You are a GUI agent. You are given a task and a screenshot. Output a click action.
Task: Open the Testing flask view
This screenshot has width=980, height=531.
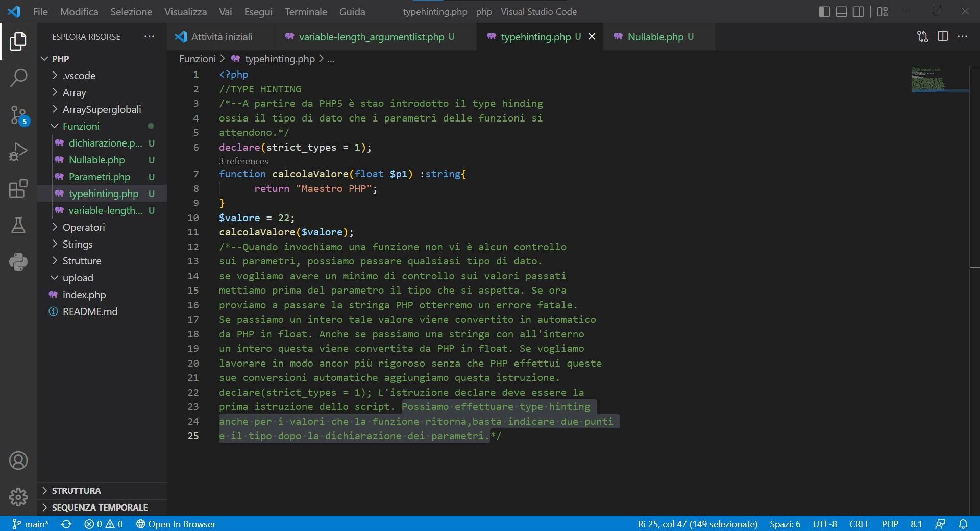18,225
